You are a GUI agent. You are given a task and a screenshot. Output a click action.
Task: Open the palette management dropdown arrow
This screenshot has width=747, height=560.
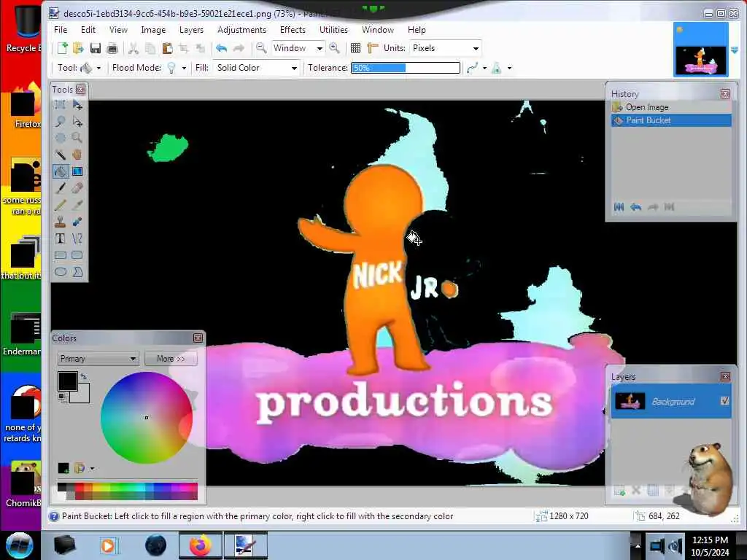click(x=92, y=469)
